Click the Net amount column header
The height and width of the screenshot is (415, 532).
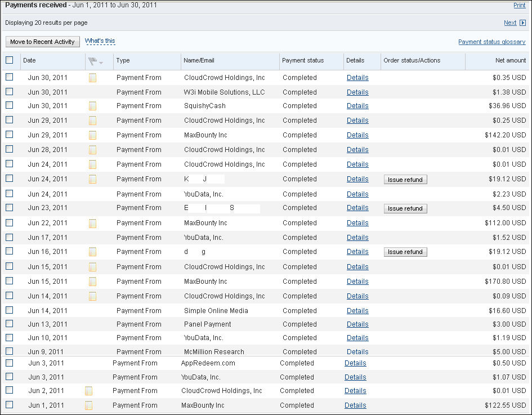511,60
